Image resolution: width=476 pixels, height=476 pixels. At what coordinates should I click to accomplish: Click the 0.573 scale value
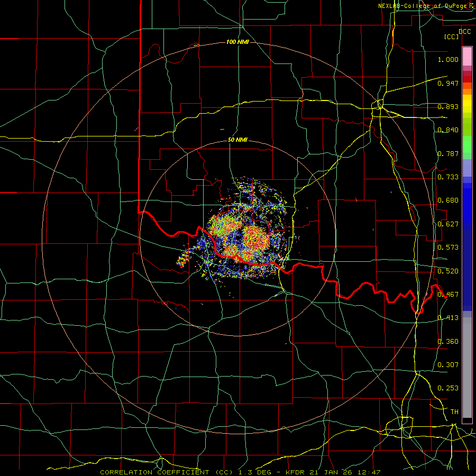(448, 248)
